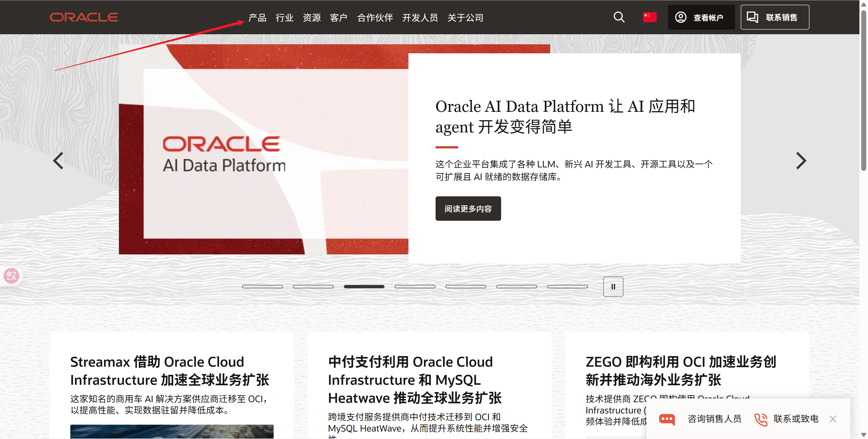
Task: Click the Oracle logo in header
Action: 84,17
